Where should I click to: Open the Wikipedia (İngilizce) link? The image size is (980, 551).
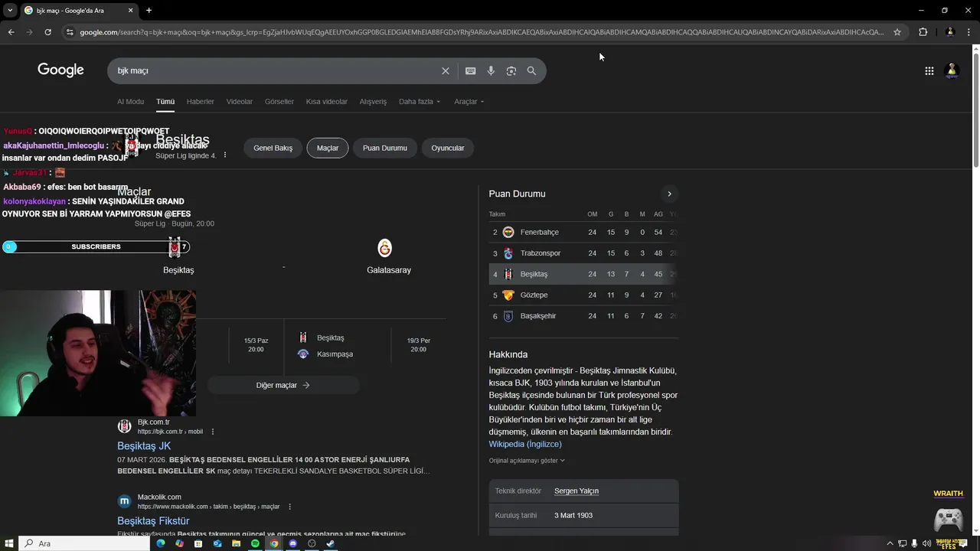[x=525, y=444]
